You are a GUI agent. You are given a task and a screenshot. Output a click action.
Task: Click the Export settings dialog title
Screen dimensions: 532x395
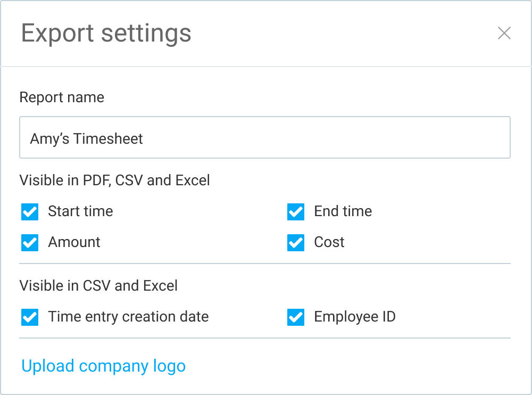105,33
